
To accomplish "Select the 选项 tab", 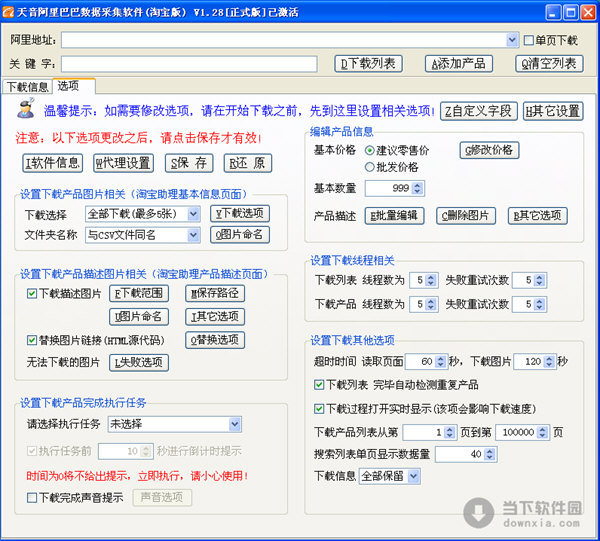I will (x=74, y=86).
